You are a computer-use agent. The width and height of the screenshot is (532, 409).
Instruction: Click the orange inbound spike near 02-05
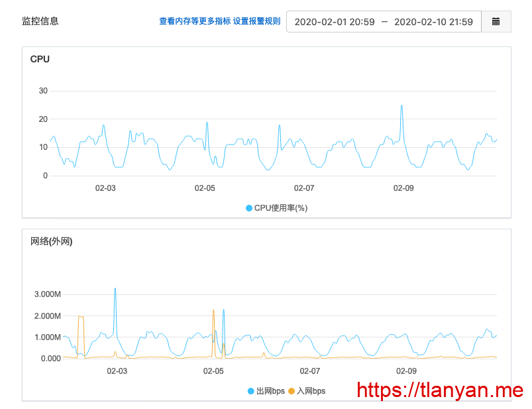pyautogui.click(x=213, y=310)
